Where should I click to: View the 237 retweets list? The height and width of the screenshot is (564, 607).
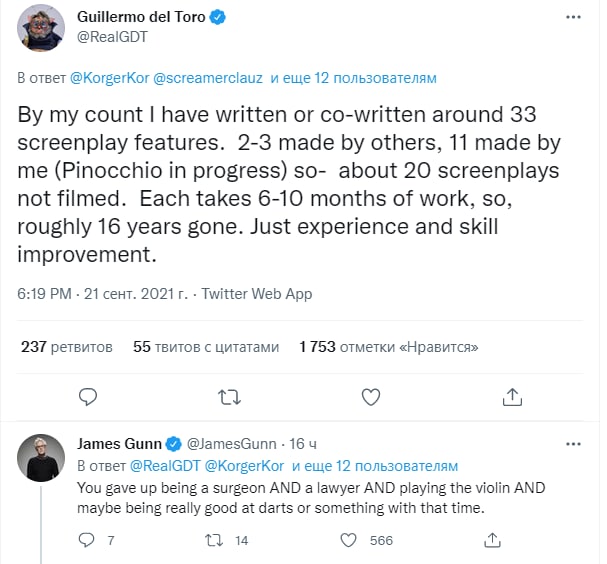pyautogui.click(x=66, y=347)
